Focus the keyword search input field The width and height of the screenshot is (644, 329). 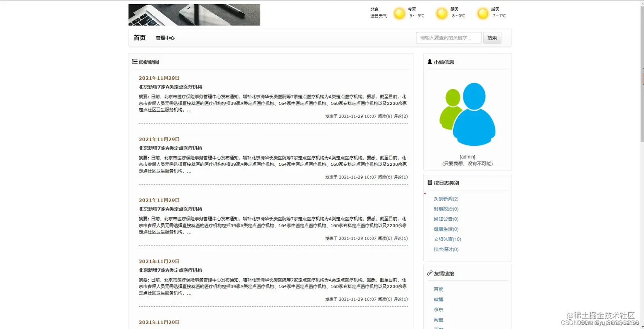(449, 38)
